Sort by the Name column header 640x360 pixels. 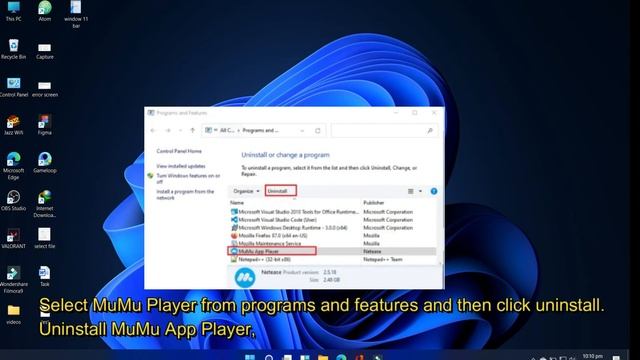237,202
